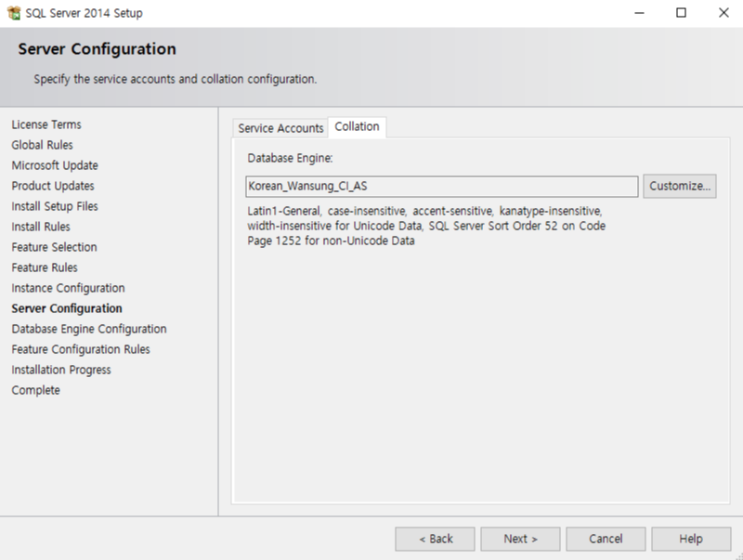The height and width of the screenshot is (560, 743).
Task: Click the Server Configuration page heading
Action: click(98, 49)
